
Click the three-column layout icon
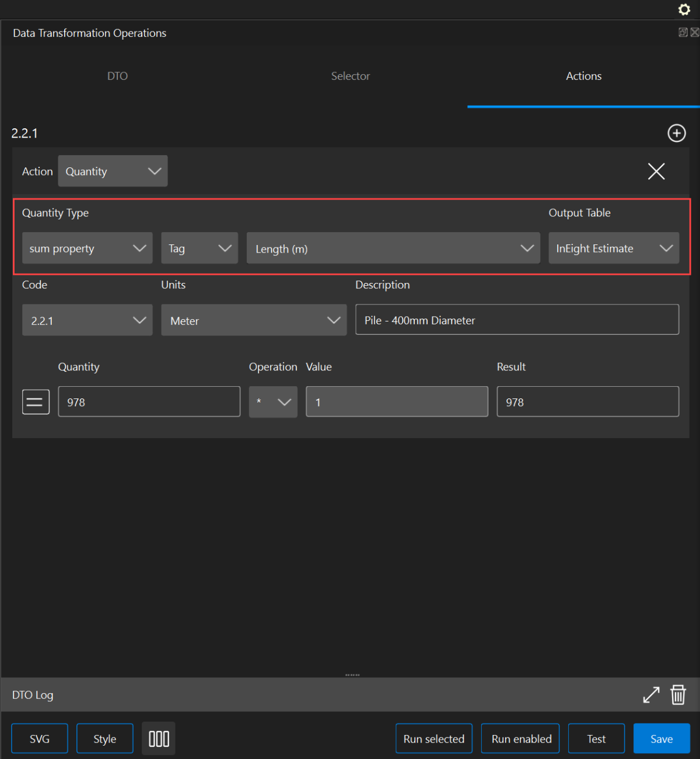pos(159,739)
